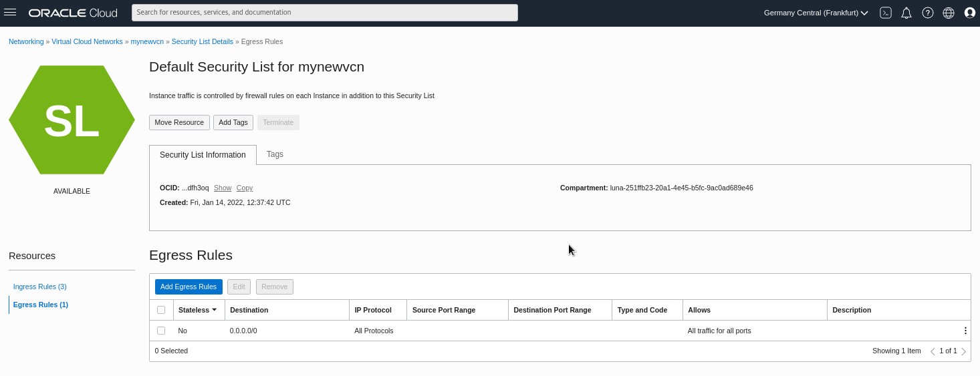Copy the OCID
Image resolution: width=980 pixels, height=376 pixels.
pos(245,188)
